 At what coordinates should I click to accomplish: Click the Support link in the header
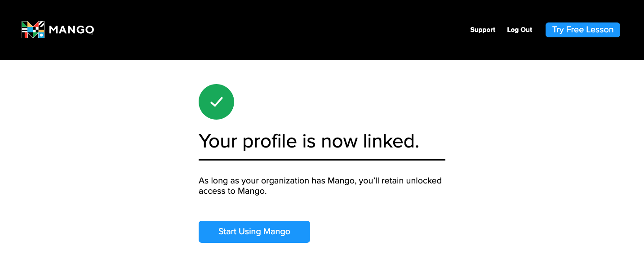[483, 30]
